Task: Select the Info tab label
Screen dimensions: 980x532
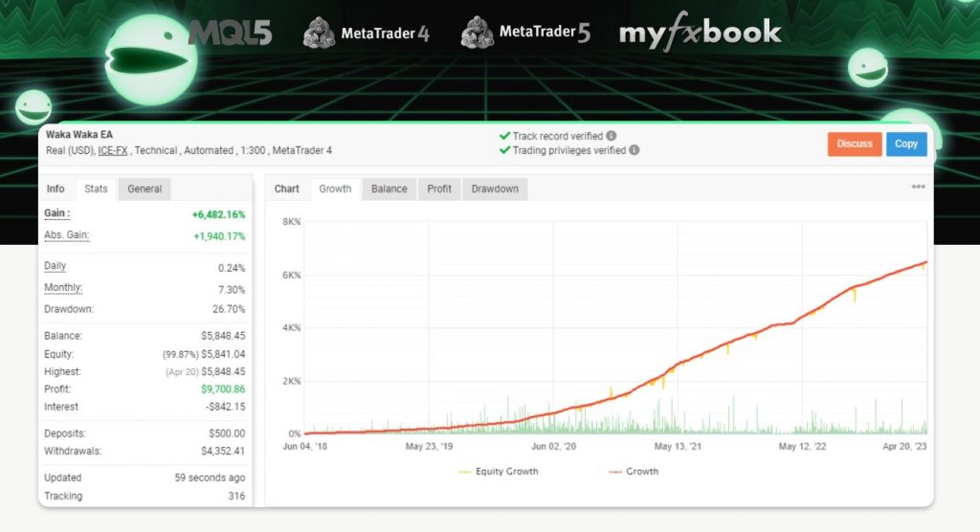Action: [x=55, y=188]
